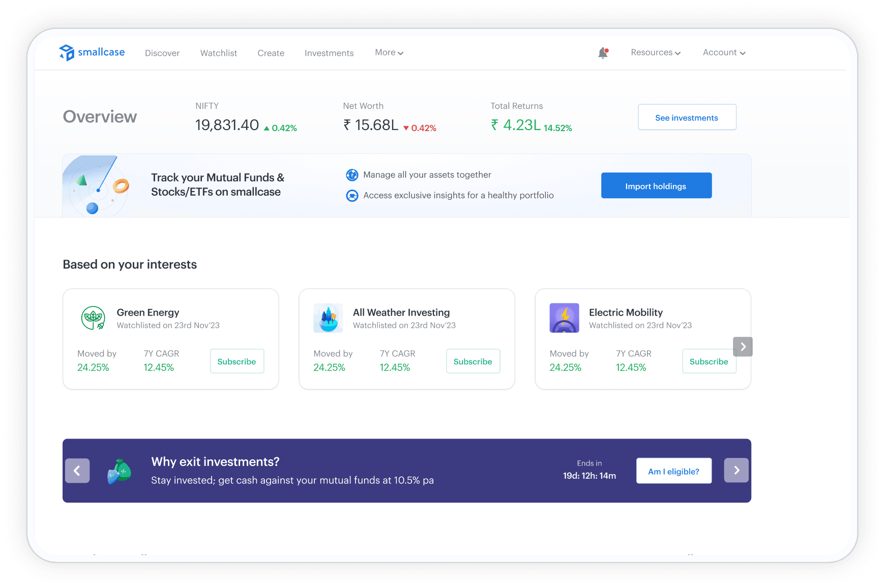
Task: Open the Account dropdown
Action: (x=724, y=52)
